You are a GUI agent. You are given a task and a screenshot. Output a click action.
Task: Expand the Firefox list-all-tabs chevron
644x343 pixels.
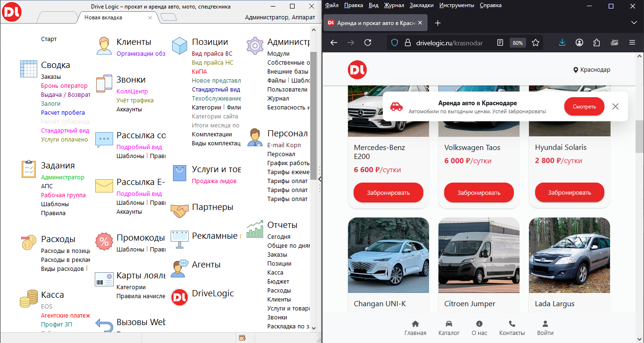pyautogui.click(x=634, y=23)
